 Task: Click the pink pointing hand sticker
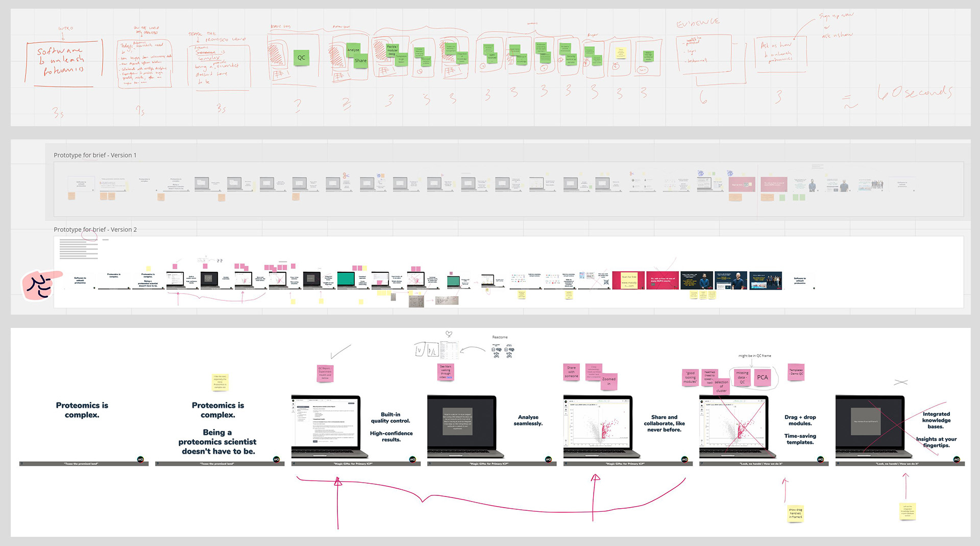42,285
